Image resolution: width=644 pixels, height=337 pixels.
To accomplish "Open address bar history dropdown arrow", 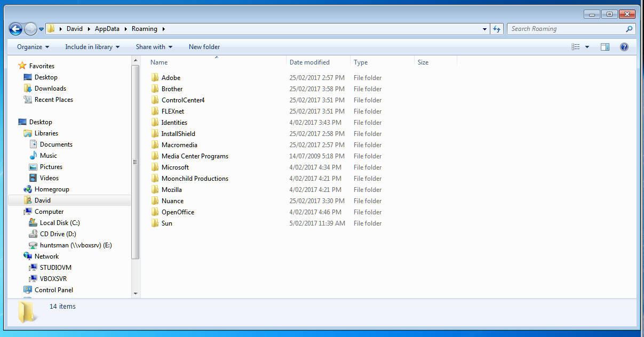I will point(484,29).
